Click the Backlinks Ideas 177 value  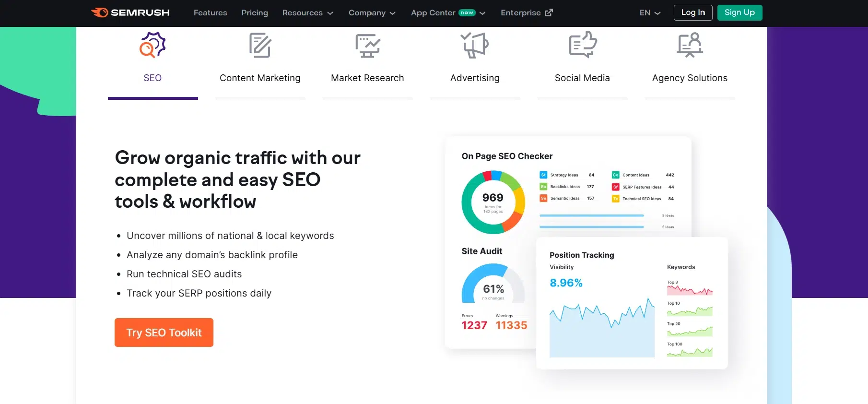pyautogui.click(x=590, y=187)
